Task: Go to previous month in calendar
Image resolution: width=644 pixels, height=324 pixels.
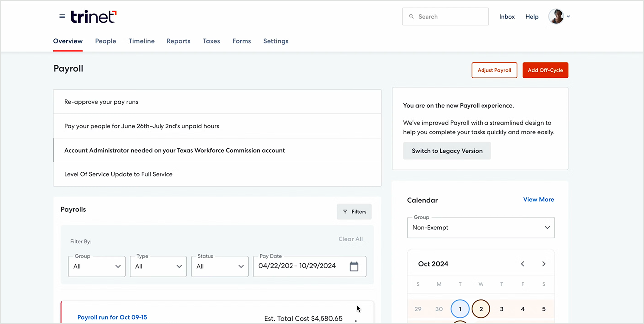Action: [x=523, y=264]
